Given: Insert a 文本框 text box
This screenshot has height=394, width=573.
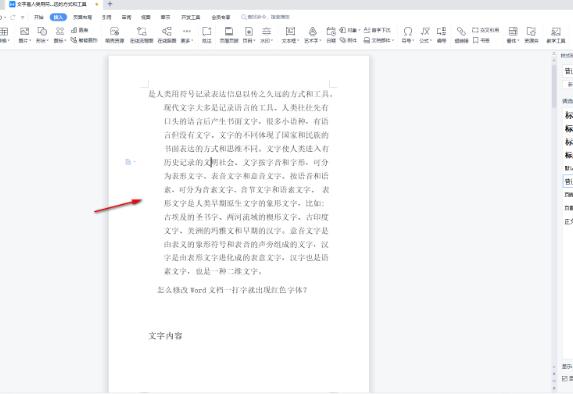Looking at the screenshot, I should pyautogui.click(x=290, y=34).
